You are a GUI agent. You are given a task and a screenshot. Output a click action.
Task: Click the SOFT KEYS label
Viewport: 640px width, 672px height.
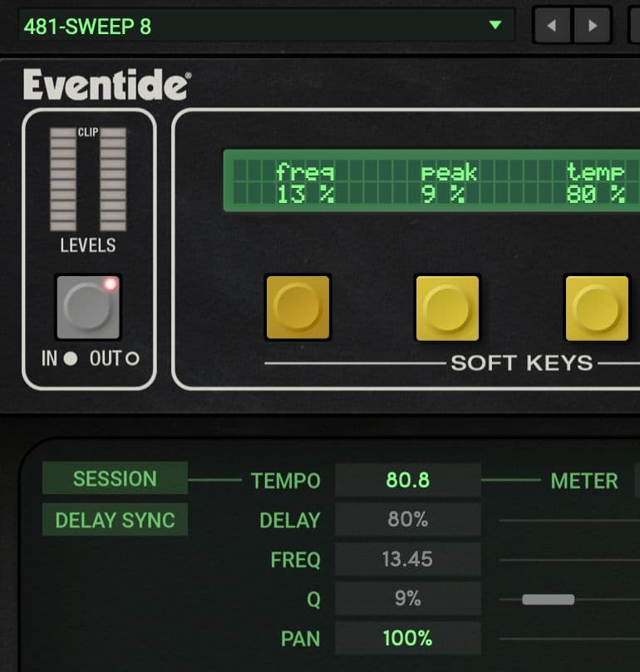[522, 363]
